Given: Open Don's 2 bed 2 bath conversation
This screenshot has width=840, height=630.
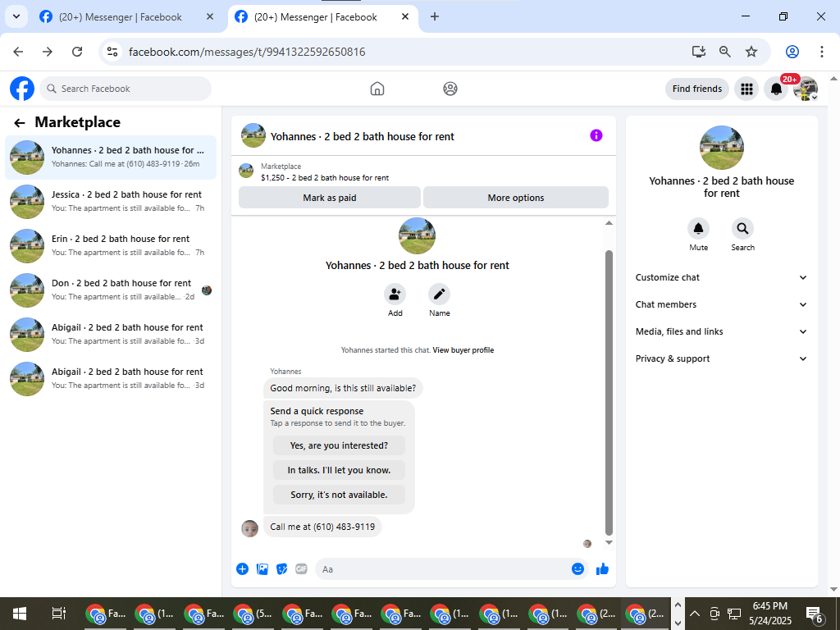Looking at the screenshot, I should tap(111, 290).
